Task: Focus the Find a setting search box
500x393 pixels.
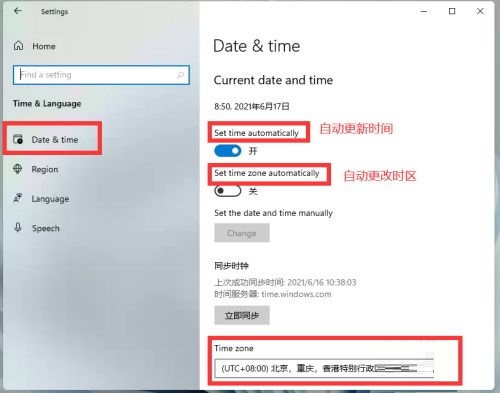Action: coord(101,75)
